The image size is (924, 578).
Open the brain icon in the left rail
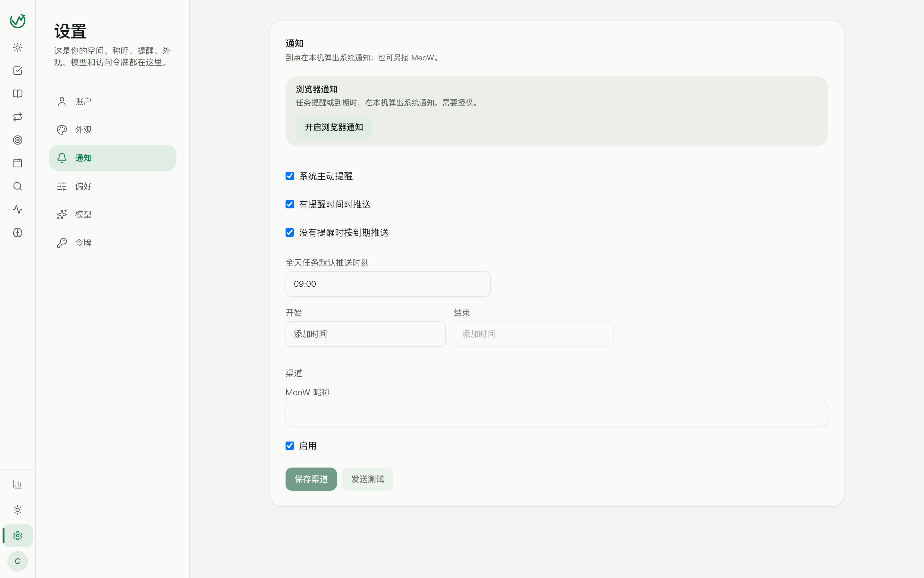point(18,232)
